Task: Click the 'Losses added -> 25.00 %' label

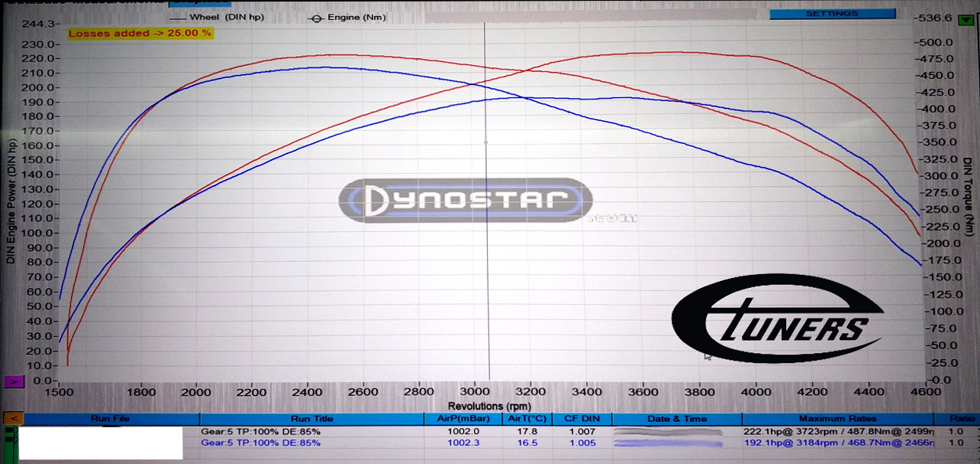Action: 140,34
